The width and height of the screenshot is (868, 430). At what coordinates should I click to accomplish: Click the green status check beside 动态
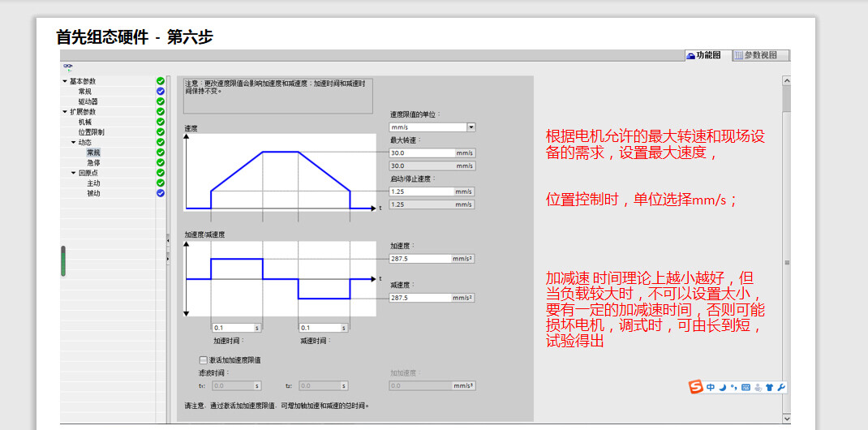tap(161, 142)
